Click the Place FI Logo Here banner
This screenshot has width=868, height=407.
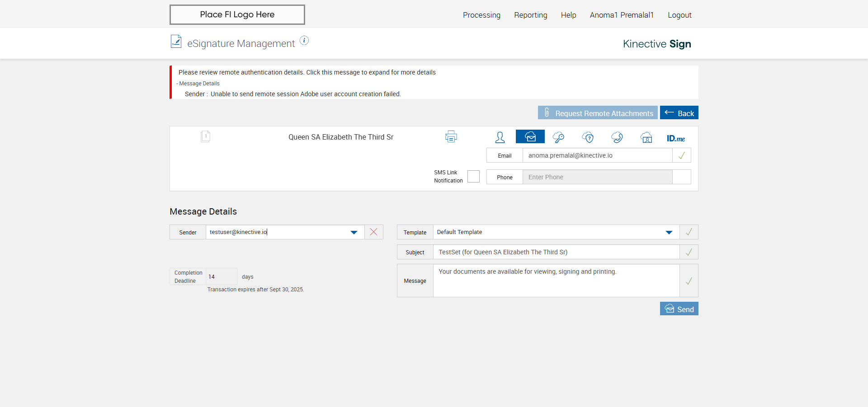[237, 14]
